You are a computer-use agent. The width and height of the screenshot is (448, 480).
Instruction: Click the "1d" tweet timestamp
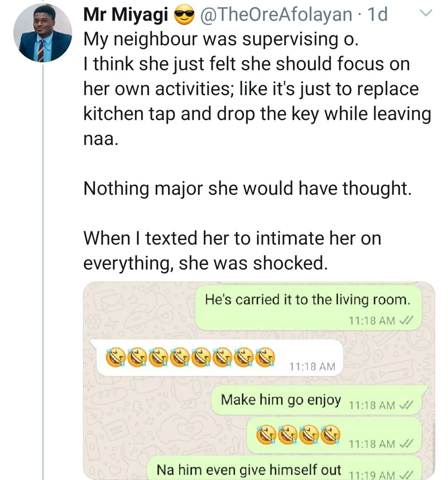tap(377, 15)
